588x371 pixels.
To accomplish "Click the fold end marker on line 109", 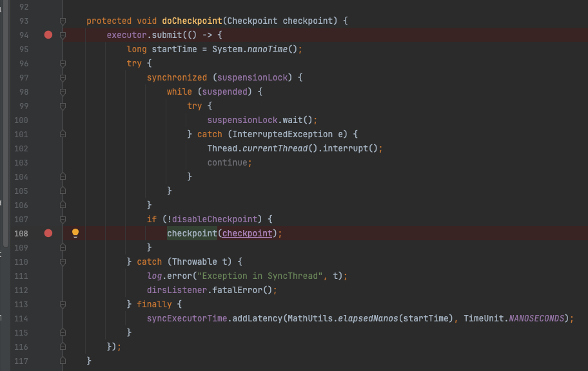I will (x=63, y=247).
